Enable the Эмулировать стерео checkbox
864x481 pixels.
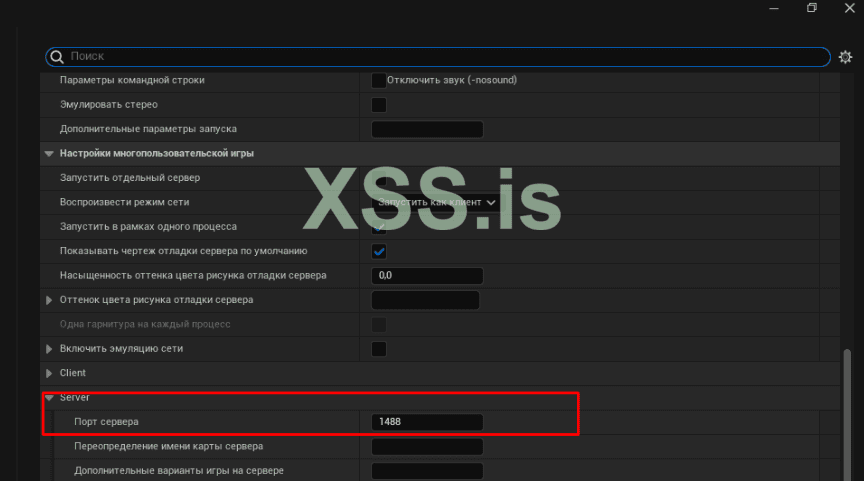(379, 105)
